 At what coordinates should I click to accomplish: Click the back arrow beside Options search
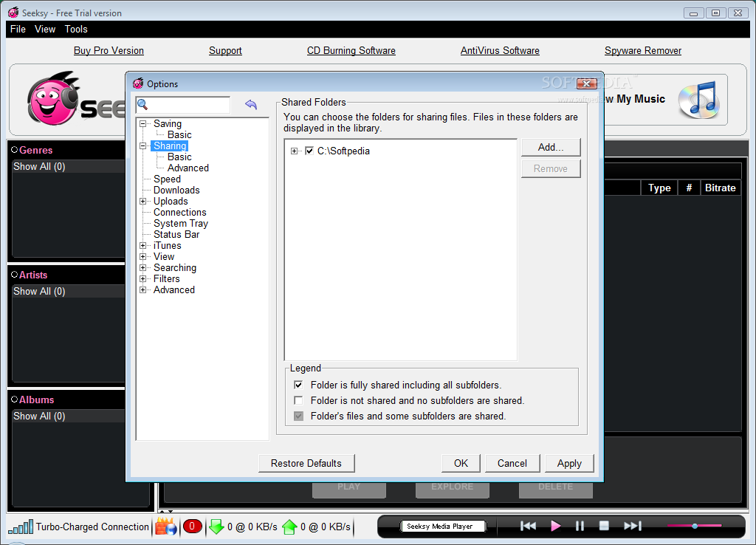251,104
